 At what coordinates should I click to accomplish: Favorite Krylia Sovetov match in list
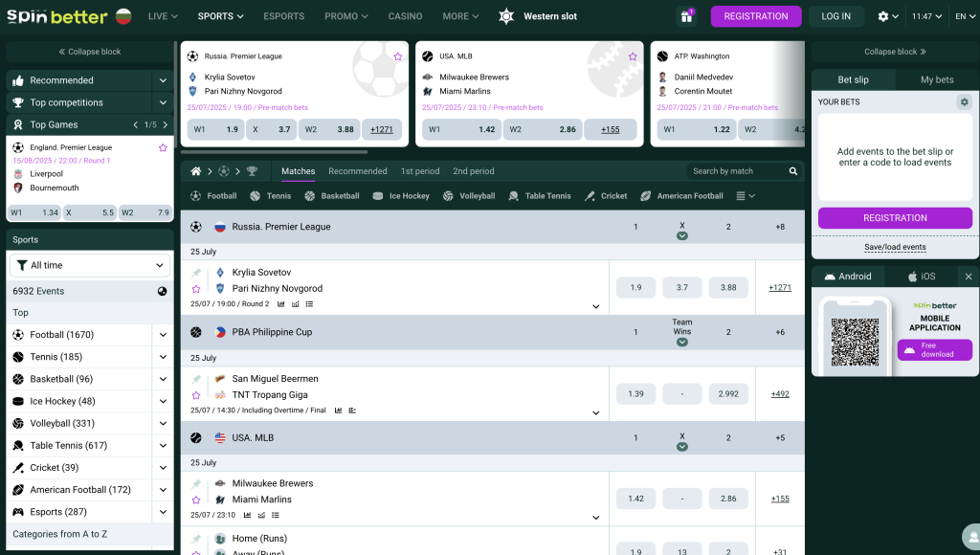pyautogui.click(x=195, y=289)
